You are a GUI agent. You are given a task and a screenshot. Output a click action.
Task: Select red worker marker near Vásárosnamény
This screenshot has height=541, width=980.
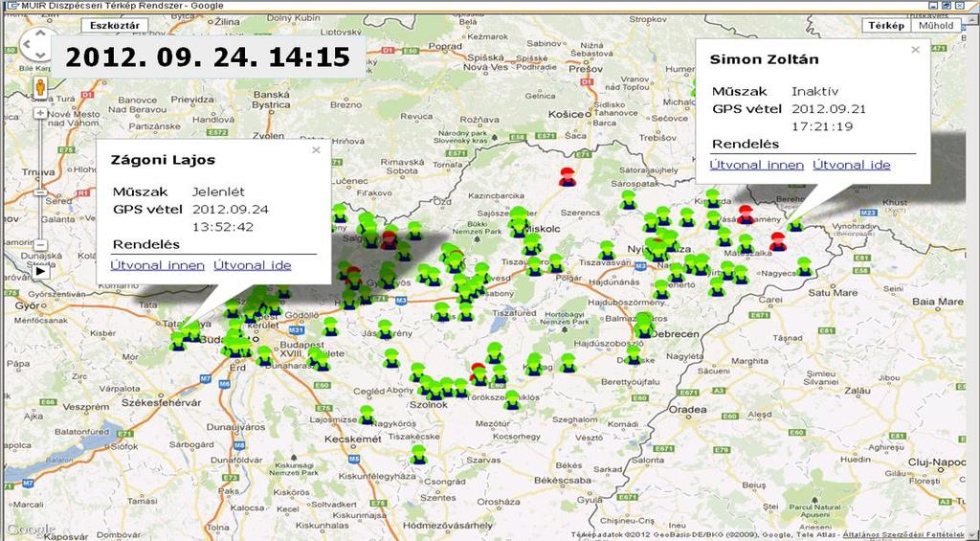(746, 214)
